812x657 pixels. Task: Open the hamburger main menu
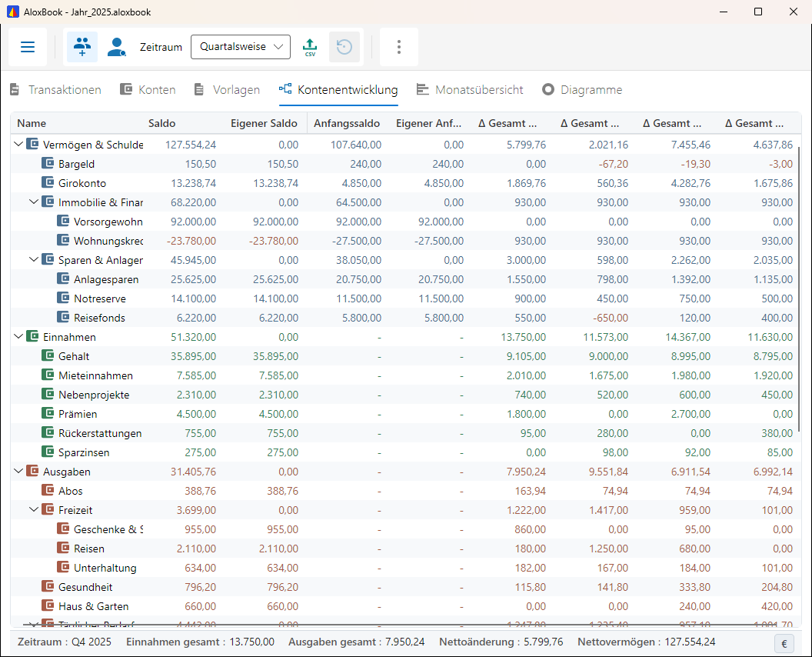click(28, 47)
